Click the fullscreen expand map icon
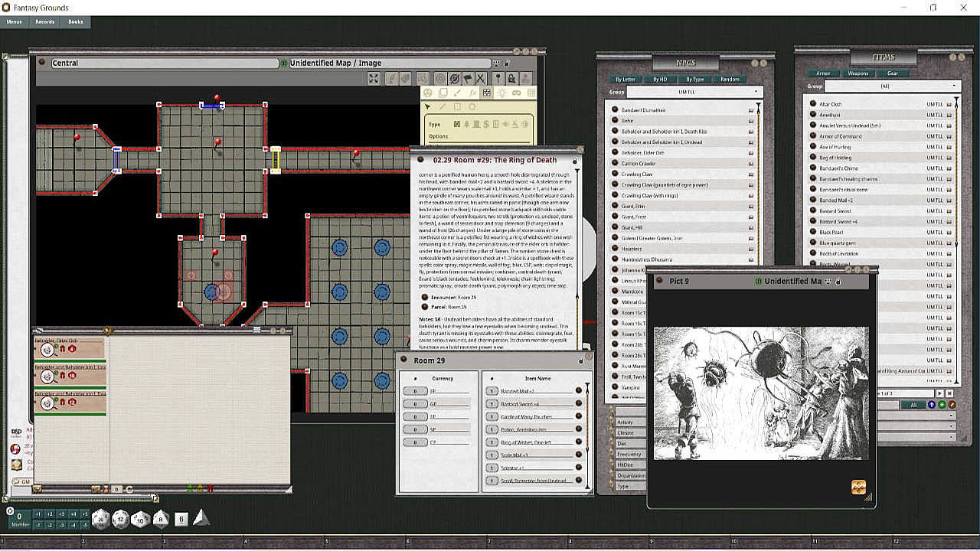 374,78
